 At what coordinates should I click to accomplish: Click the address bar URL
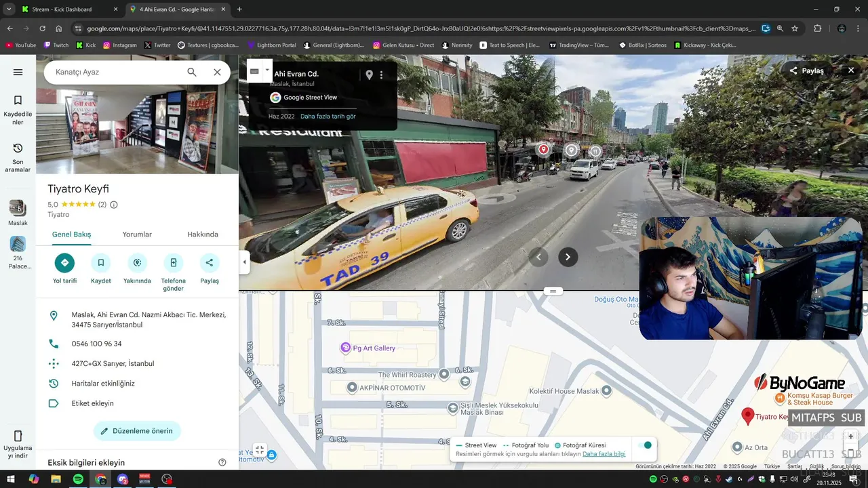[x=420, y=28]
